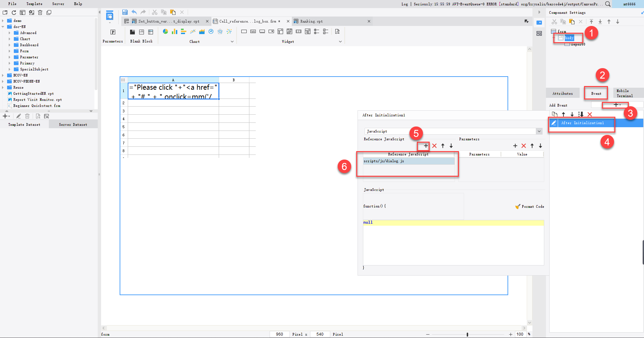Insert a pie chart from the Chart toolbar
Image resolution: width=644 pixels, height=338 pixels.
click(x=165, y=31)
